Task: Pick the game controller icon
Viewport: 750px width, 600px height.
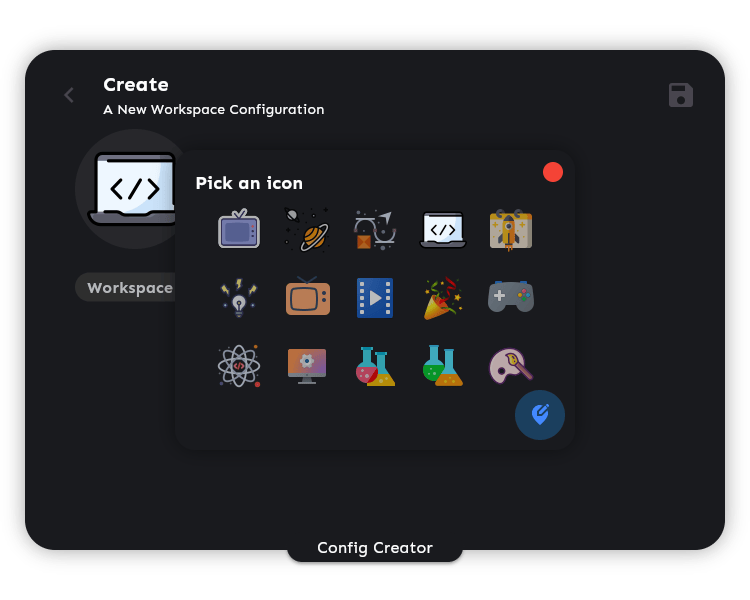Action: pyautogui.click(x=510, y=297)
